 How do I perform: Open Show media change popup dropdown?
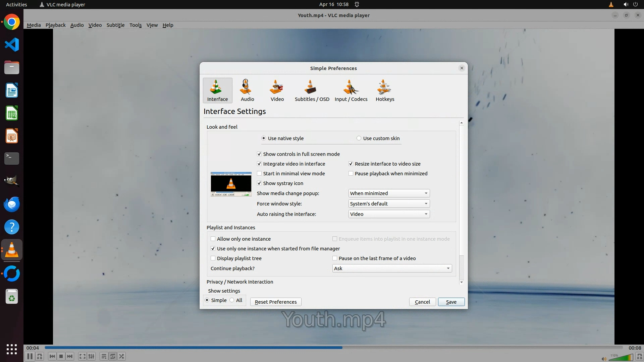(389, 193)
